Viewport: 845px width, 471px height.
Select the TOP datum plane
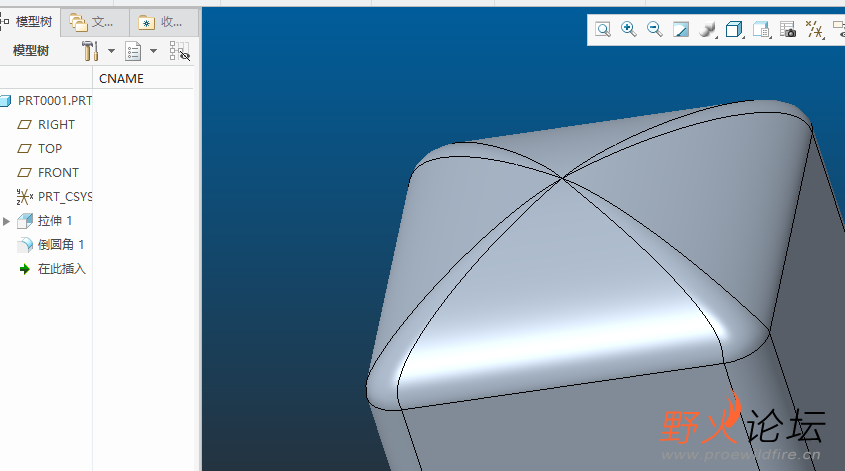point(50,149)
